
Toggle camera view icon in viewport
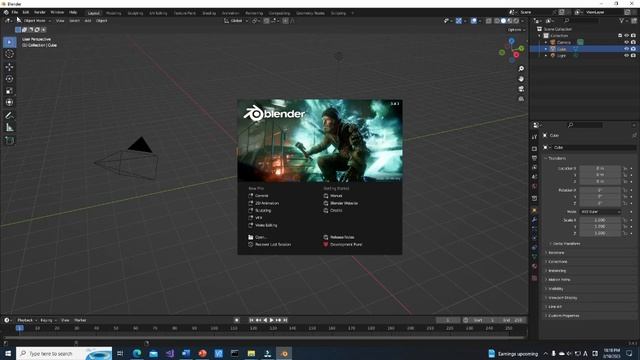(521, 89)
